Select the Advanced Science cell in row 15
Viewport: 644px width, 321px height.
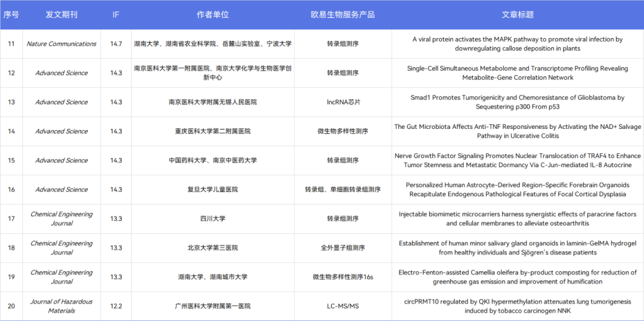click(61, 160)
